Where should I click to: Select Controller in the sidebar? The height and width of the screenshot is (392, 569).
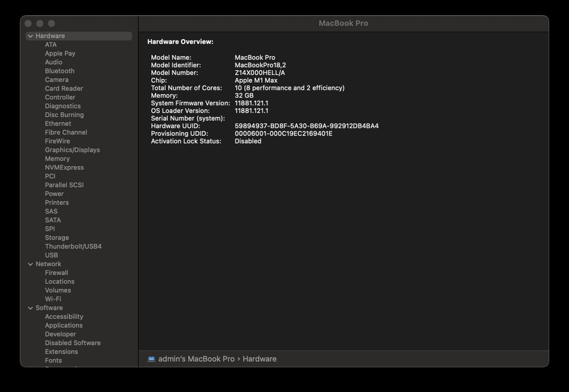[60, 97]
